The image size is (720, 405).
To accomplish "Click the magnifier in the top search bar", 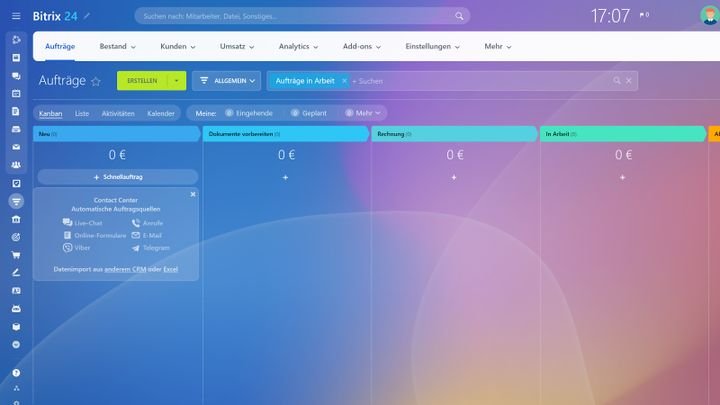I will (x=459, y=16).
